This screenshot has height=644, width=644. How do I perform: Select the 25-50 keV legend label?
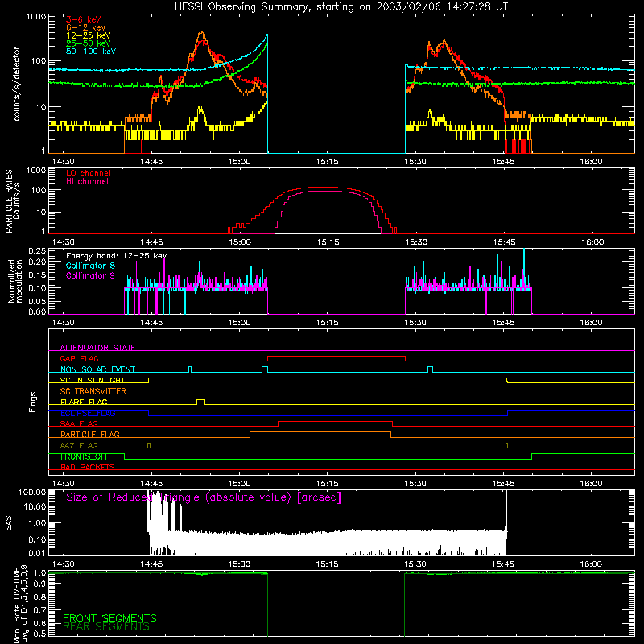click(89, 43)
